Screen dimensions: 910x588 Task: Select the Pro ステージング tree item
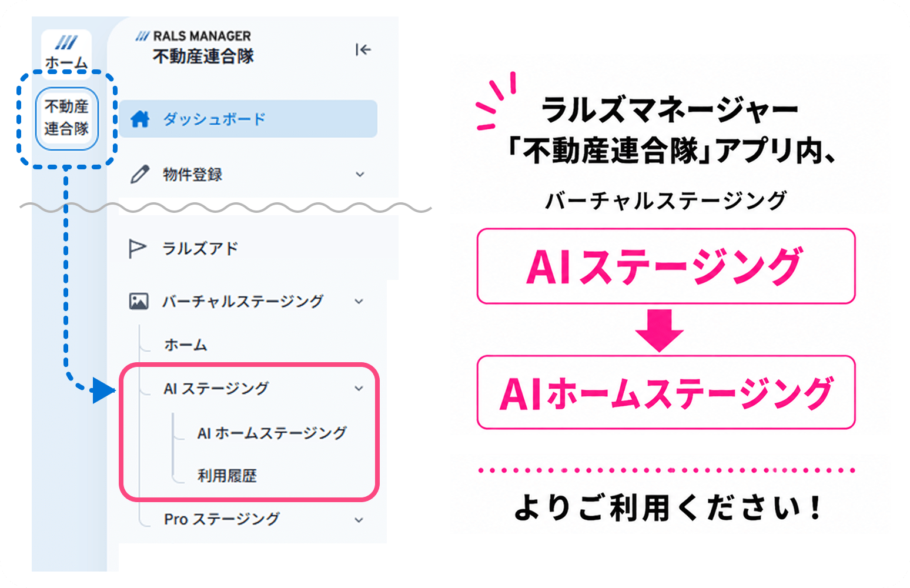coord(222,519)
